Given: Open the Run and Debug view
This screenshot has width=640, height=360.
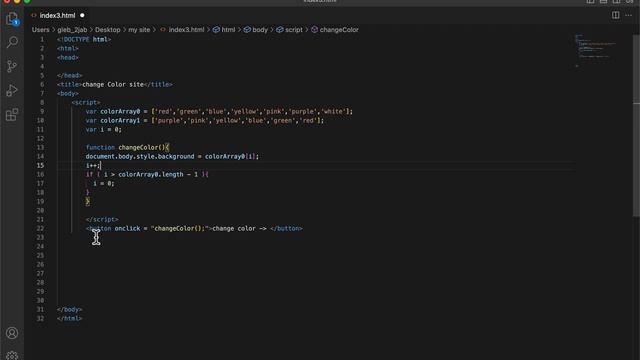Looking at the screenshot, I should (12, 90).
